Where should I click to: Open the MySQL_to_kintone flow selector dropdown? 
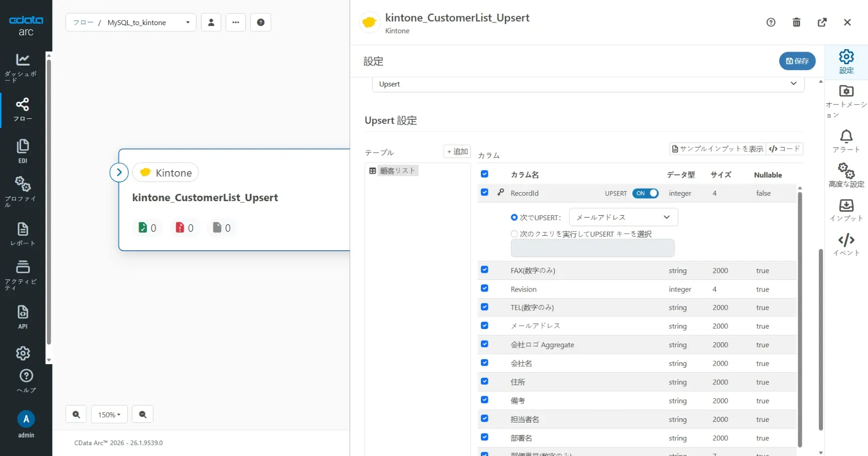pos(131,22)
